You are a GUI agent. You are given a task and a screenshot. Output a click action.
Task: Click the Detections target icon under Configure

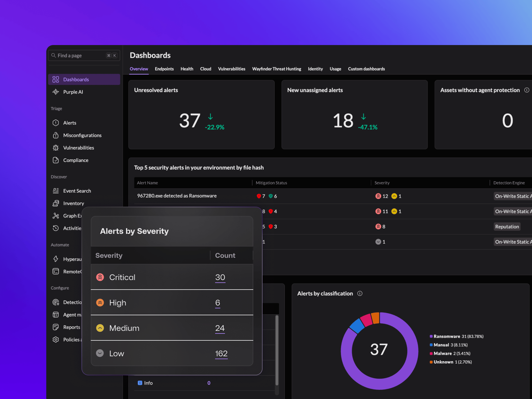pos(55,302)
